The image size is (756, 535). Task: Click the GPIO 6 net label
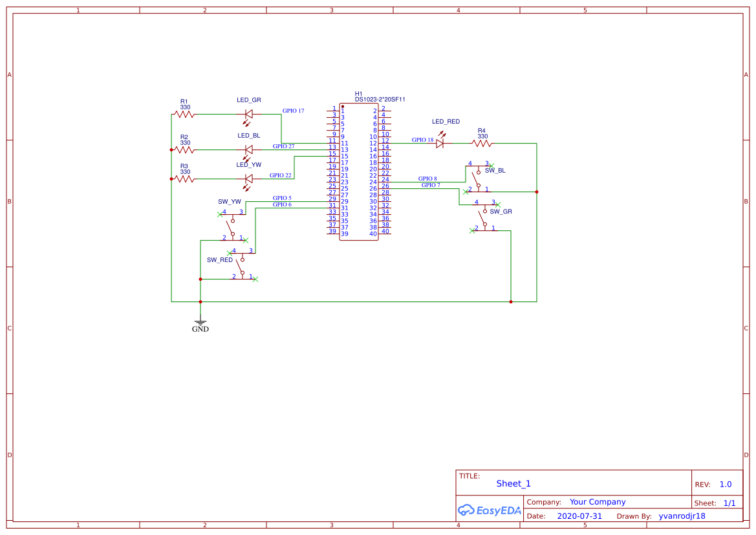[282, 204]
